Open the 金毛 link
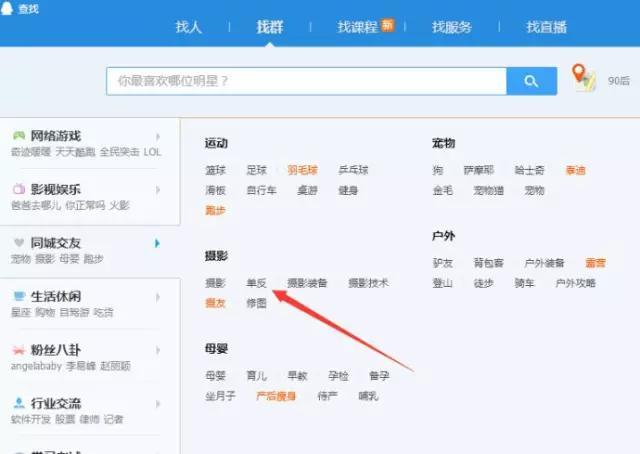 (443, 190)
